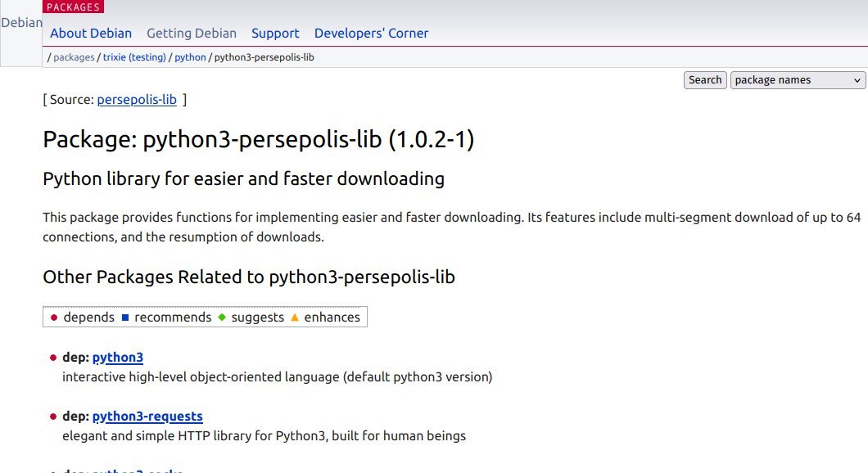The image size is (868, 473).
Task: Click the paragraph starting 'This package provides functions'
Action: (452, 227)
